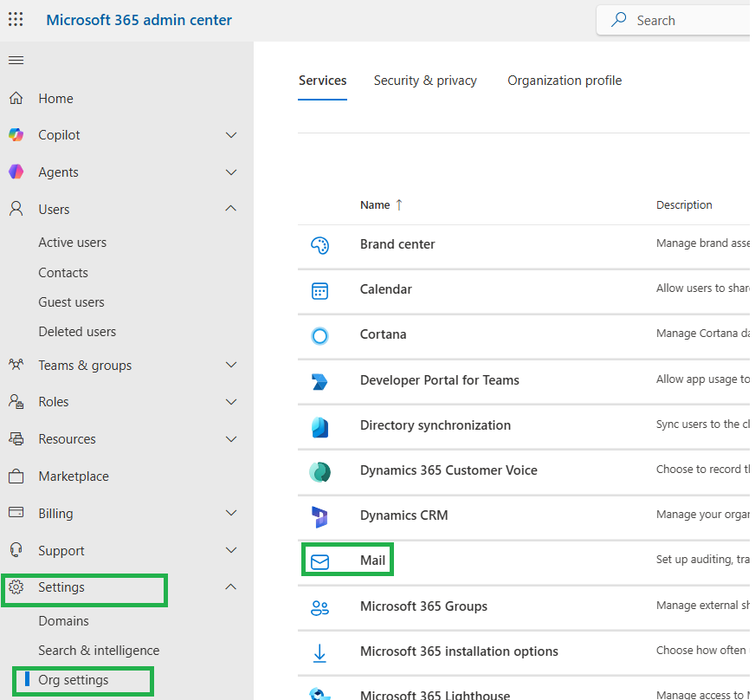This screenshot has height=700, width=755.
Task: Click the Roles icon in sidebar
Action: (x=16, y=401)
